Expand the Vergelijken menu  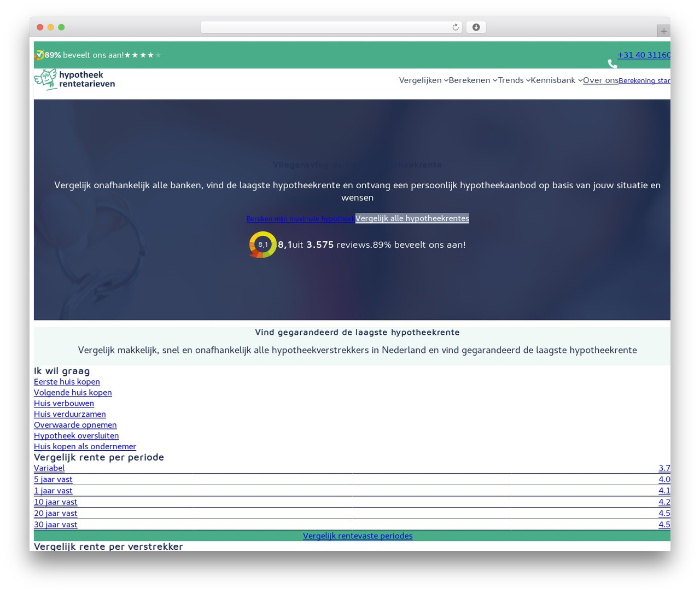coord(423,80)
